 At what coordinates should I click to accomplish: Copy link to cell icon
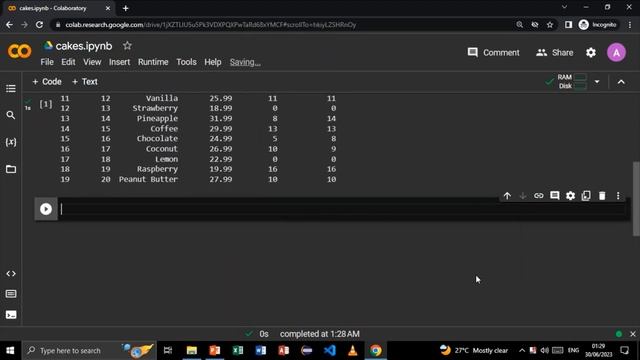pos(539,196)
